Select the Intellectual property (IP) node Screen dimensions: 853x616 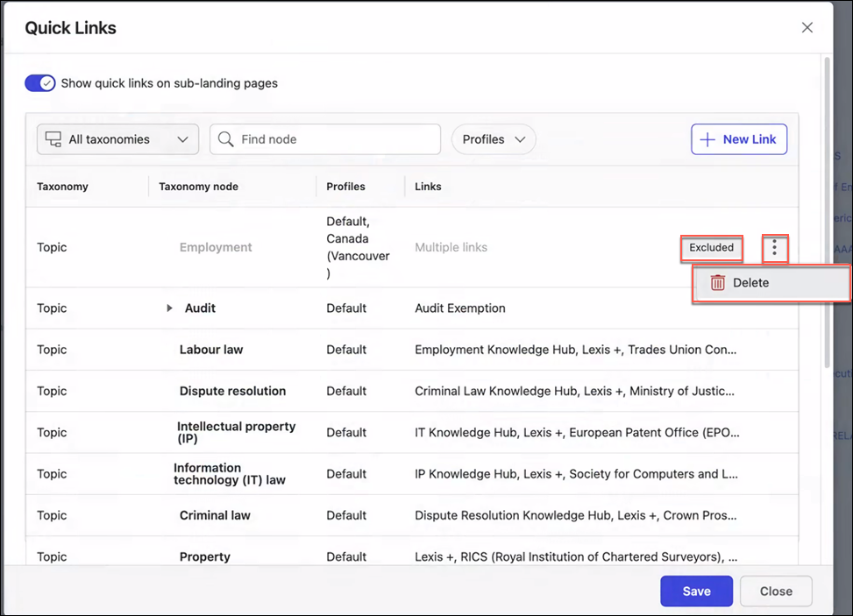[236, 432]
